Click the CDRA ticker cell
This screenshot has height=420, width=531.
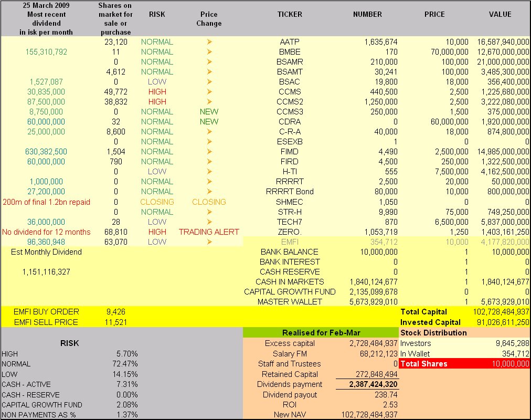pos(290,122)
